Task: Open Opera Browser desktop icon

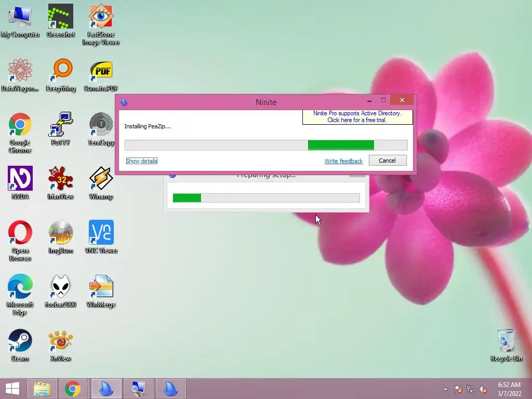Action: 20,241
